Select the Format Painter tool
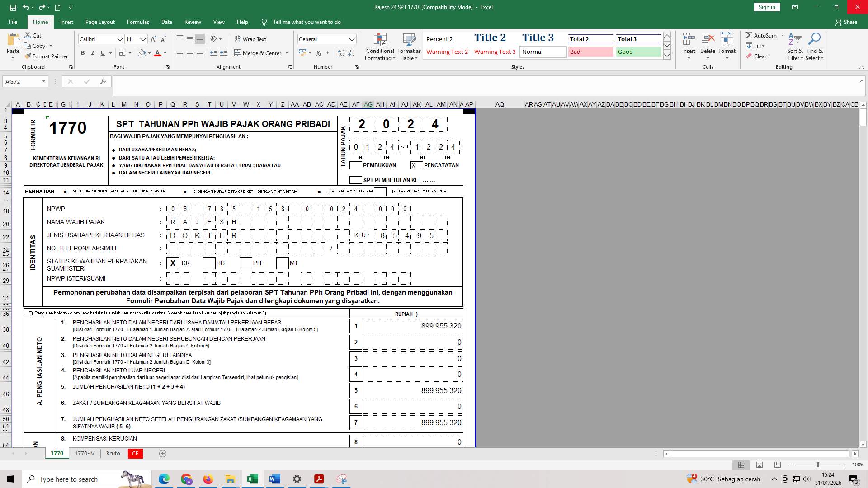 [47, 56]
